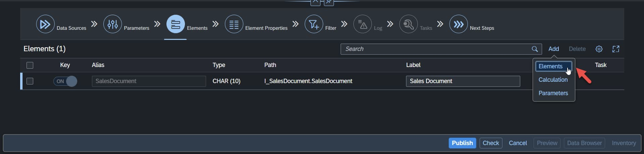Click the Preview button
The image size is (644, 154).
pos(547,143)
